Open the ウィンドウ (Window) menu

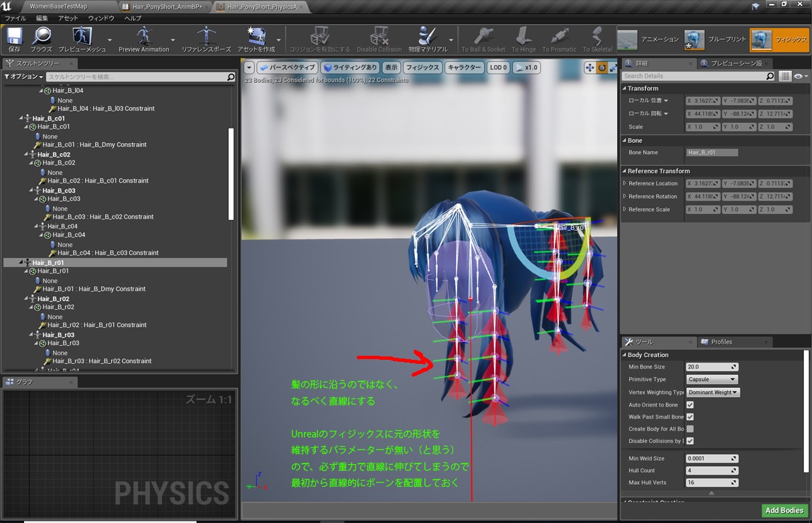[x=101, y=18]
